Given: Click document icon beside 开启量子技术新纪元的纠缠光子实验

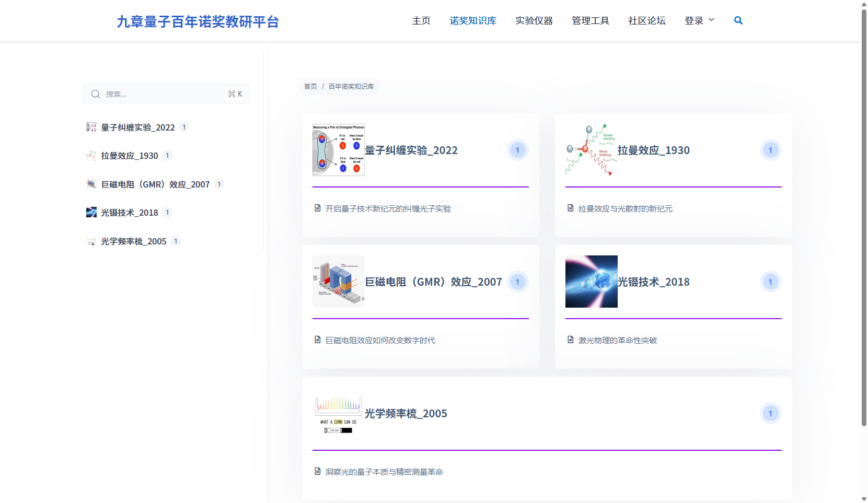Looking at the screenshot, I should click(x=317, y=208).
